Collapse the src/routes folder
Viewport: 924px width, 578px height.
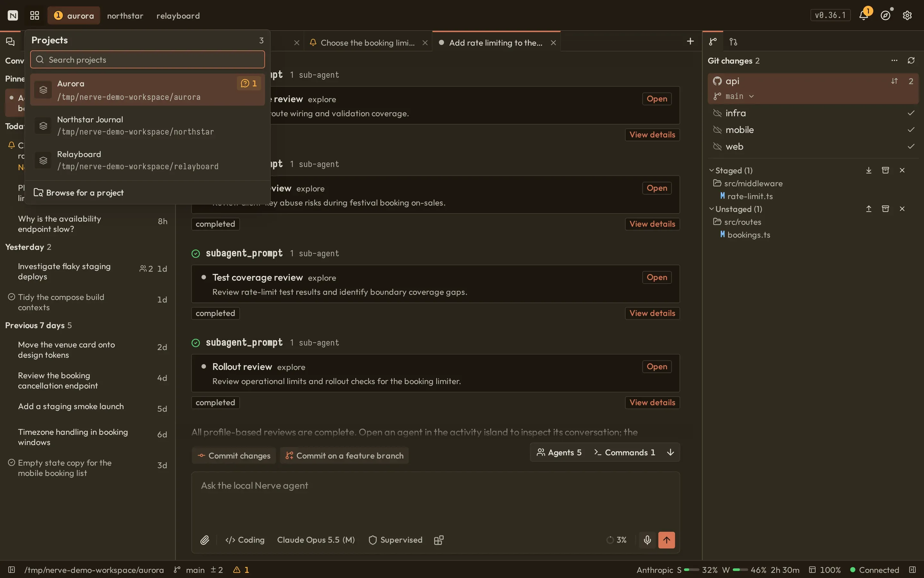tap(737, 222)
